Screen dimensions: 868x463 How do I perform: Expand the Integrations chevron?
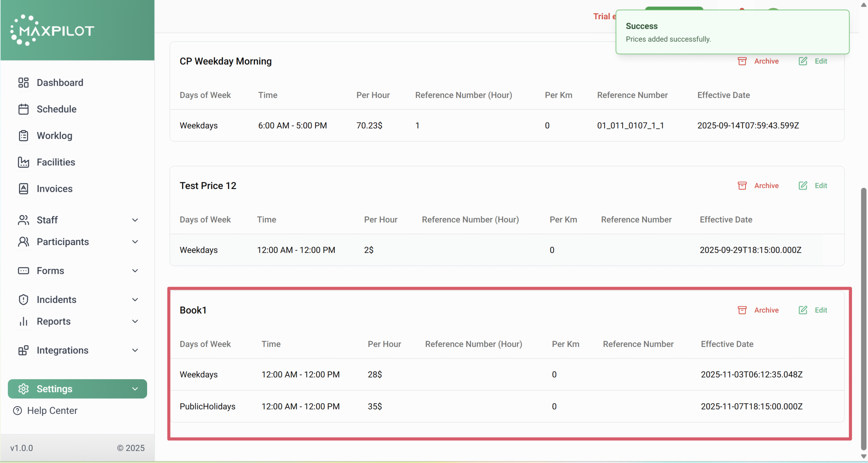click(135, 350)
